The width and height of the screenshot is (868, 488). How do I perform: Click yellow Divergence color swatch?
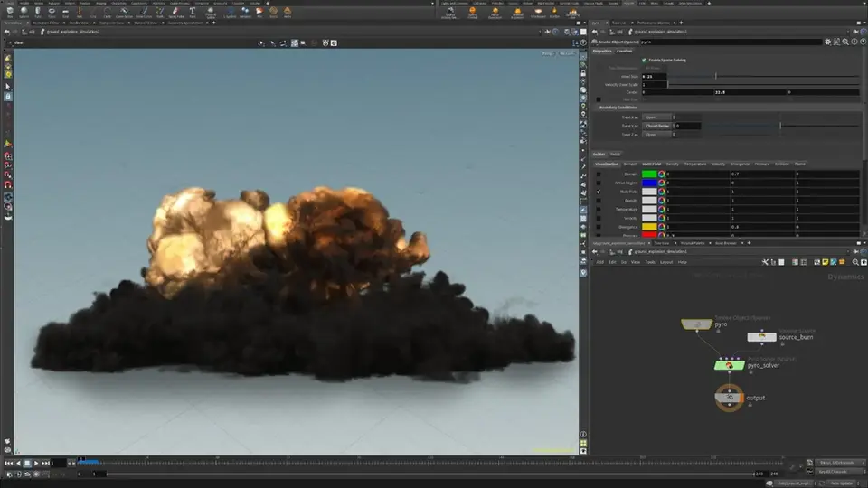[649, 227]
